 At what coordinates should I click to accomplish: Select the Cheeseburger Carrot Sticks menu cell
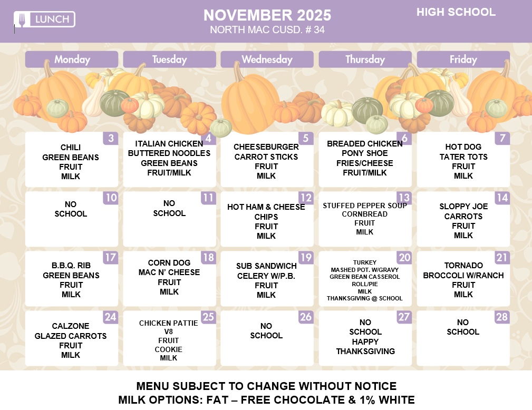pyautogui.click(x=266, y=161)
